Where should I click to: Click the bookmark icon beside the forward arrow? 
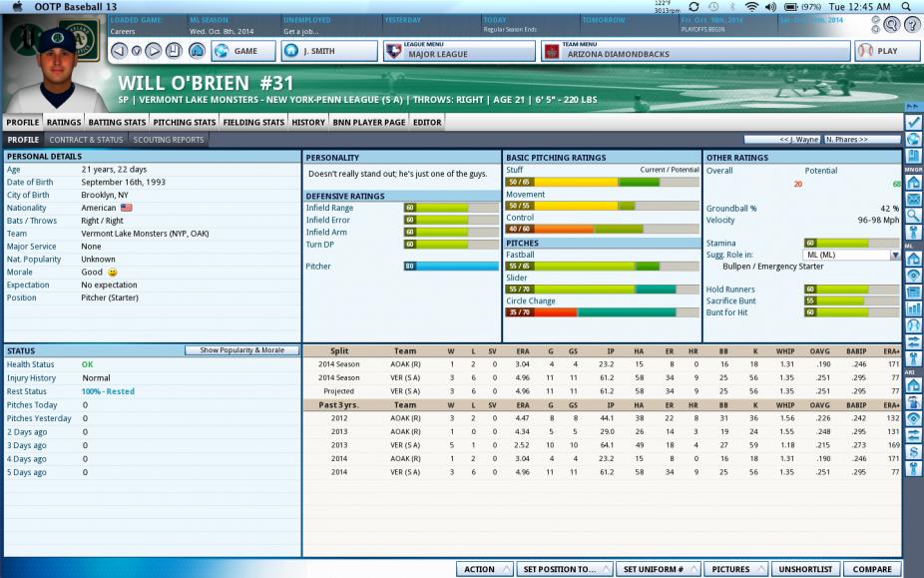click(174, 51)
